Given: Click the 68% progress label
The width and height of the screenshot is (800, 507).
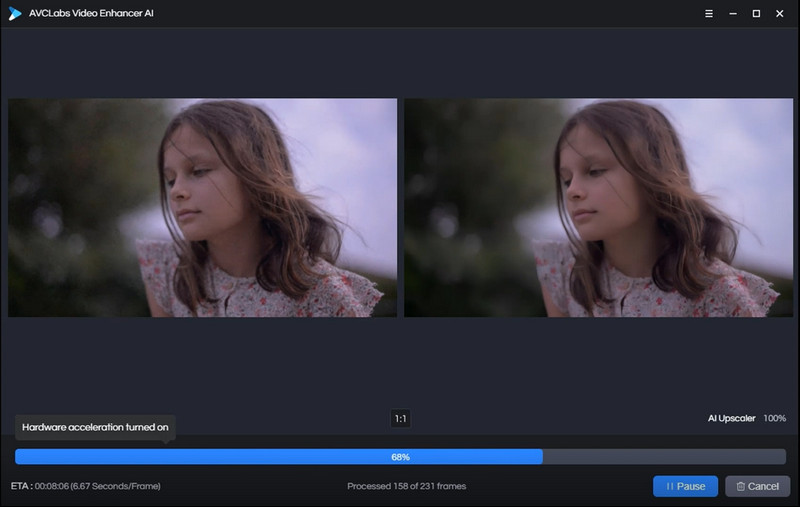Looking at the screenshot, I should click(x=401, y=457).
